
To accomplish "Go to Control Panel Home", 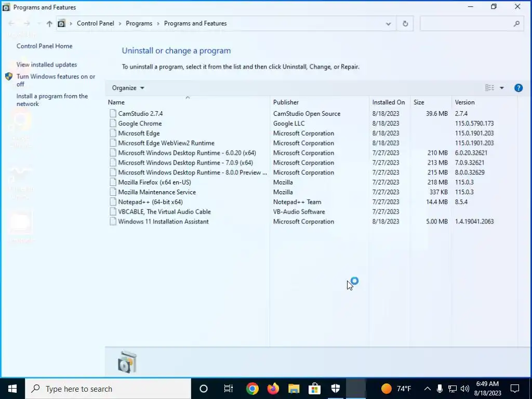I will click(45, 46).
